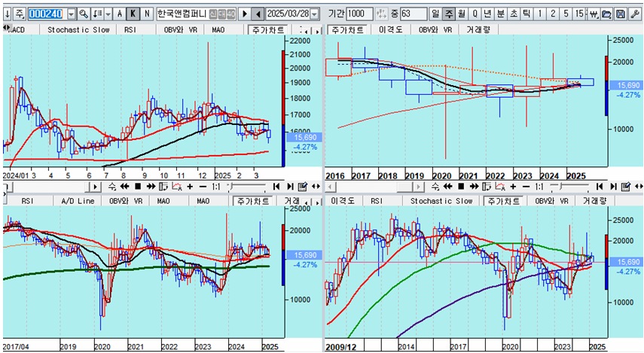This screenshot has width=644, height=353.
Task: Open the folder load icon in top toolbar
Action: click(606, 14)
